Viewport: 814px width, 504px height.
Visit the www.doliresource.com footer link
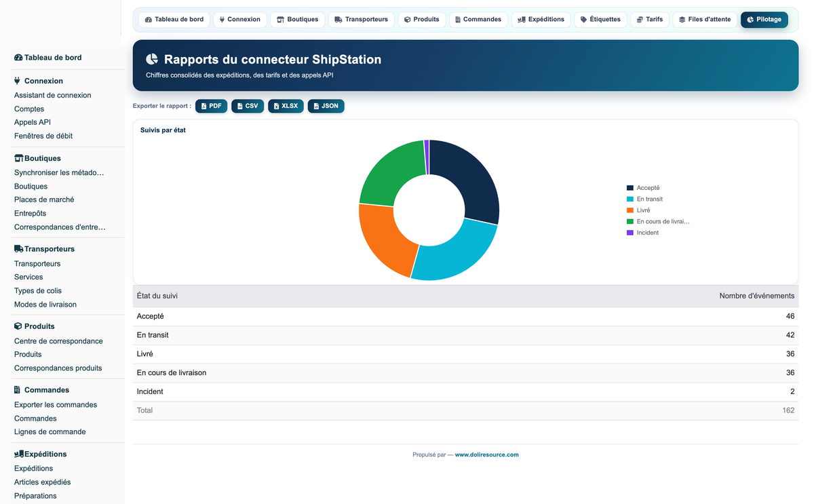(486, 455)
